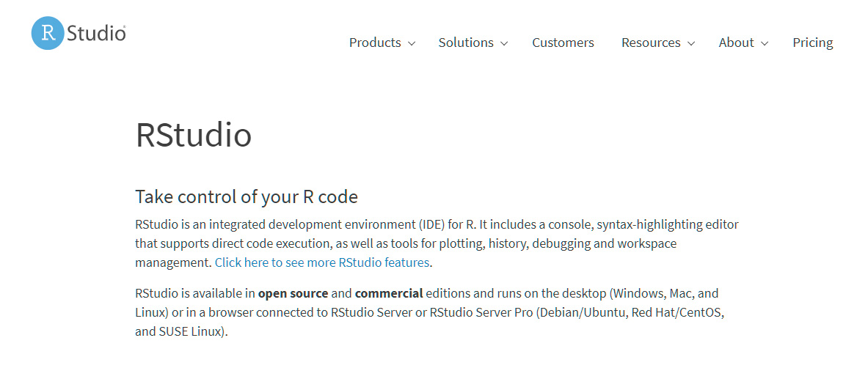Expand the chevron beside Resources
868x368 pixels.
click(x=691, y=44)
